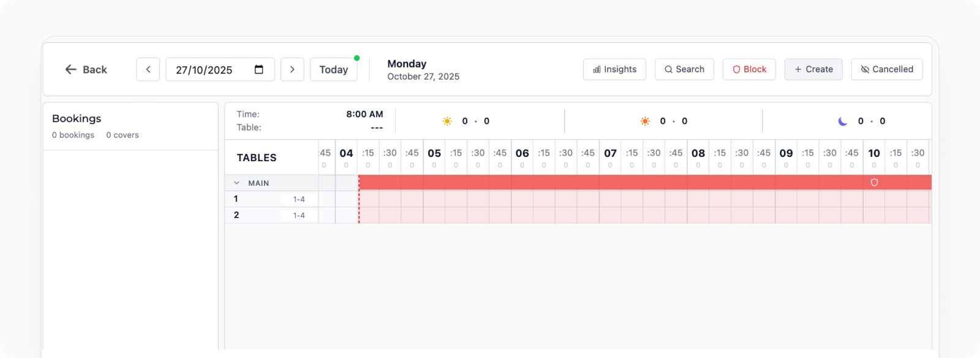Click the red blocked bar in MAIN

(612, 182)
